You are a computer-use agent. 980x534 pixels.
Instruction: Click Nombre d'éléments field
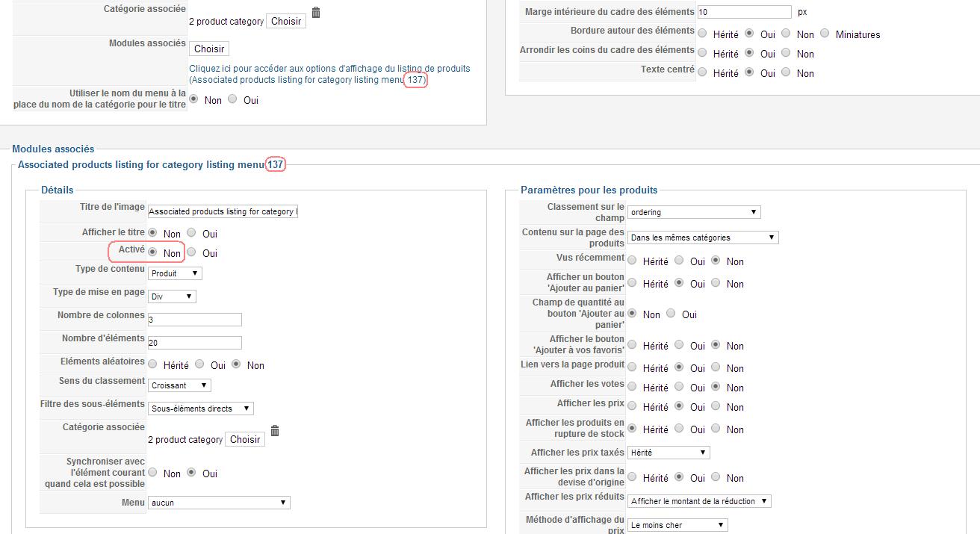pyautogui.click(x=195, y=343)
